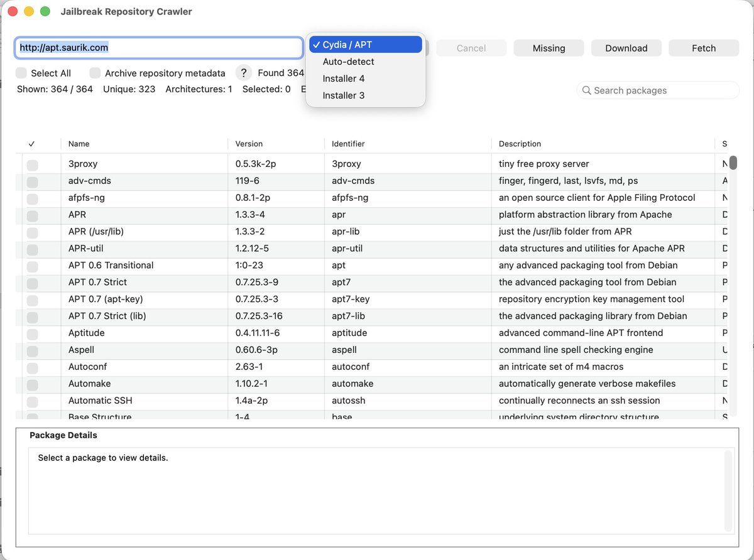
Task: Click the question mark help button
Action: [244, 73]
